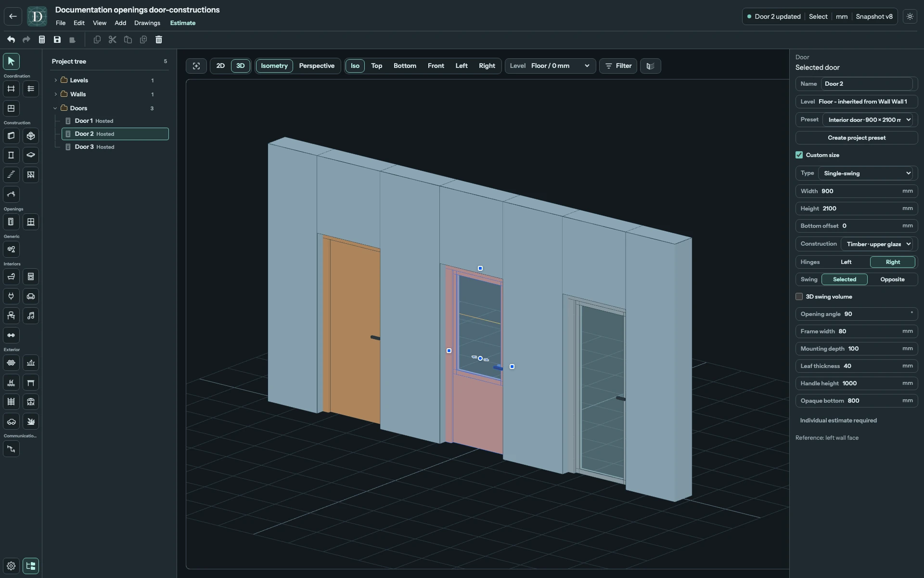The width and height of the screenshot is (924, 578).
Task: Open the generic shapes tool
Action: pyautogui.click(x=11, y=250)
